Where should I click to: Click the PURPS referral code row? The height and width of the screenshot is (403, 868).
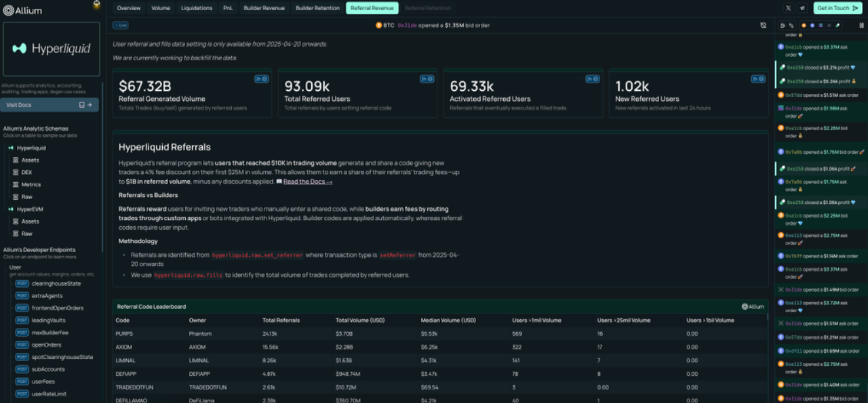click(440, 333)
